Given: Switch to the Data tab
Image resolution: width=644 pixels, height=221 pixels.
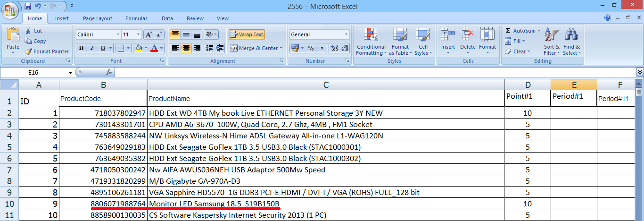Looking at the screenshot, I should coord(167,18).
